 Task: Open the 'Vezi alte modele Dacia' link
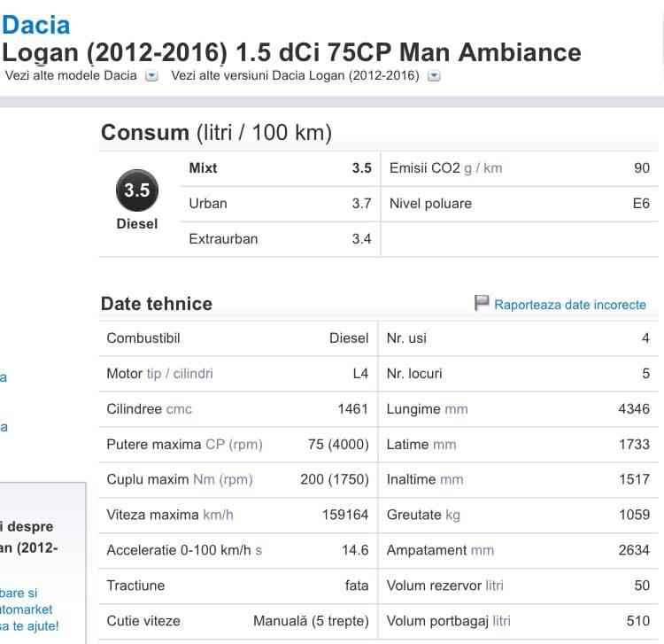pos(71,75)
